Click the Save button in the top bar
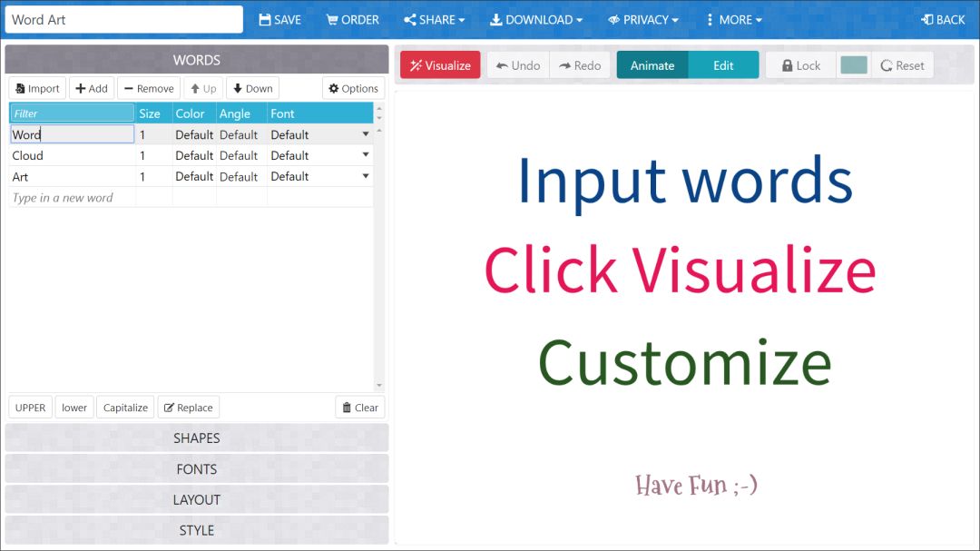 click(279, 19)
